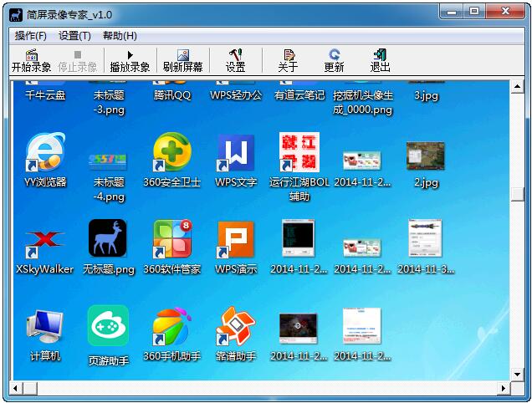Click the 刷新屏幕 refresh screen icon

click(182, 60)
